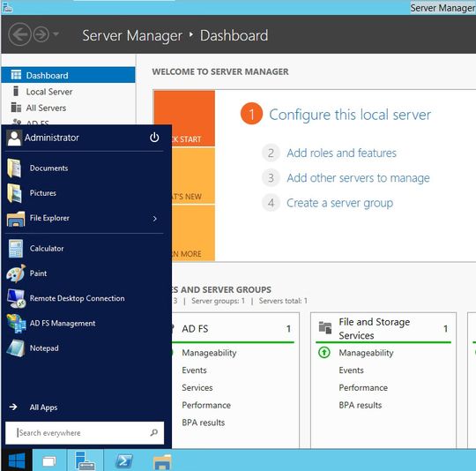Launch PowerShell from the taskbar
Viewport: 476px width, 471px height.
124,461
